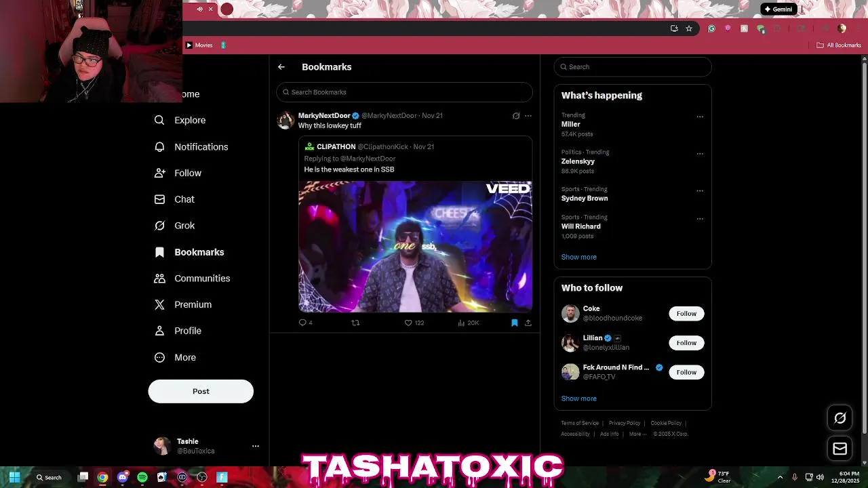Image resolution: width=868 pixels, height=488 pixels.
Task: Open Spotify from the taskbar
Action: tap(142, 477)
